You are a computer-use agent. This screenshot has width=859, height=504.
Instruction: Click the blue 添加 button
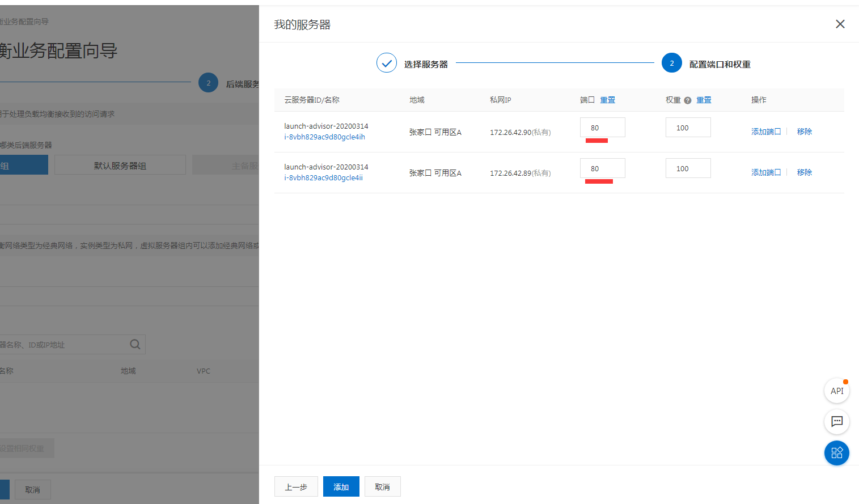point(341,486)
